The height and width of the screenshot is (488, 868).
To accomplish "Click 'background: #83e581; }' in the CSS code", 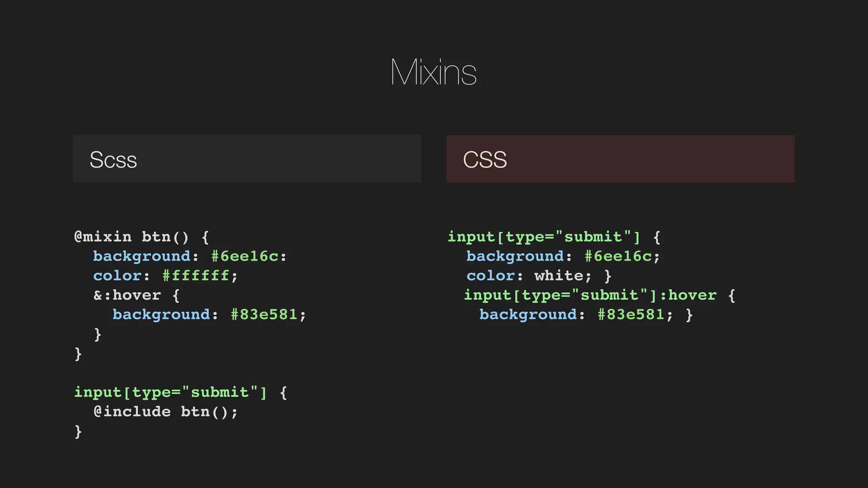I will click(586, 315).
